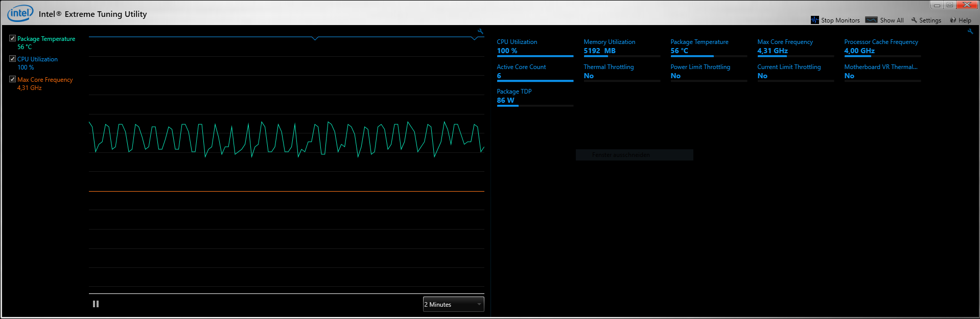Screen dimensions: 980x319
Task: Click the Settings wrench icon in header
Action: (x=914, y=20)
